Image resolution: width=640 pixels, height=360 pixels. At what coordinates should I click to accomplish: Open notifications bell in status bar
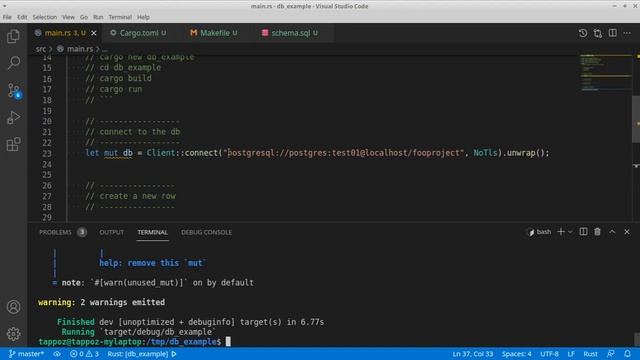[627, 354]
